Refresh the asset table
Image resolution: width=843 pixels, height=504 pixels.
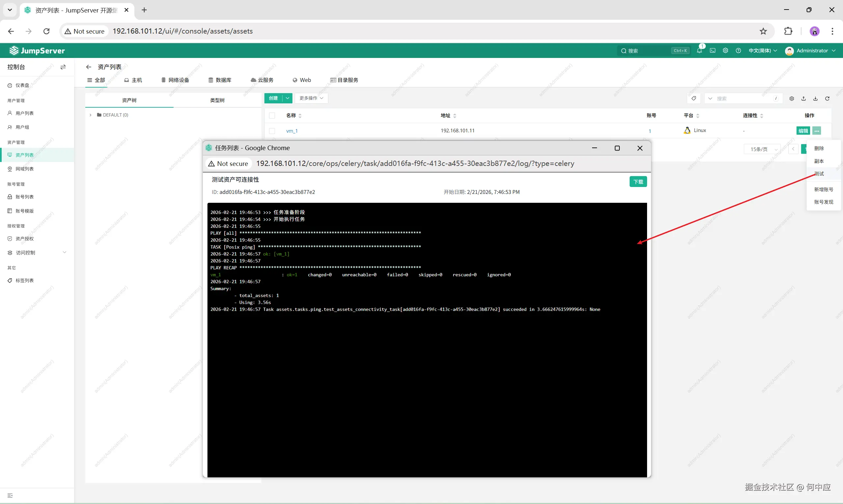click(828, 98)
